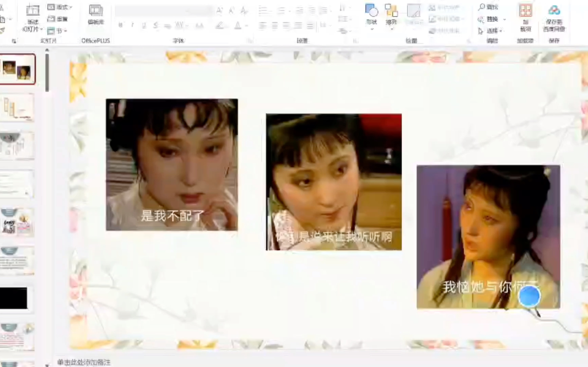Viewport: 588px width, 367px height.
Task: Toggle strikethrough formatting
Action: [x=167, y=25]
